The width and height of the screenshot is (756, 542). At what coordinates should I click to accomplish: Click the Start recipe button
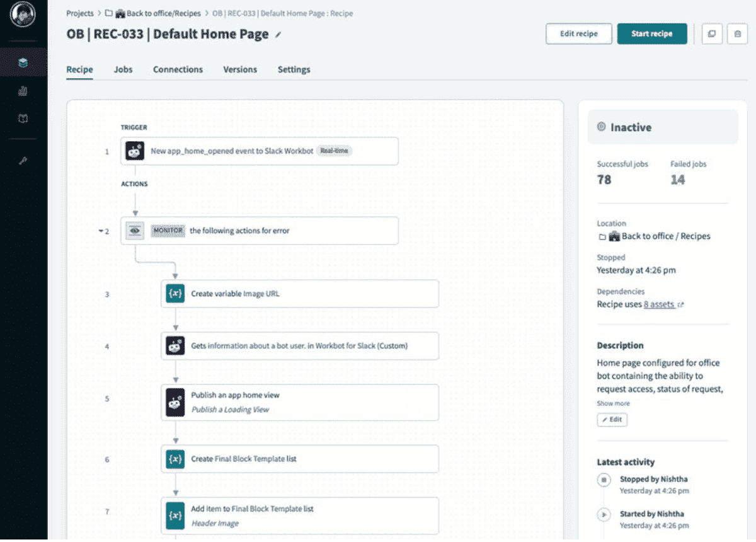tap(652, 34)
